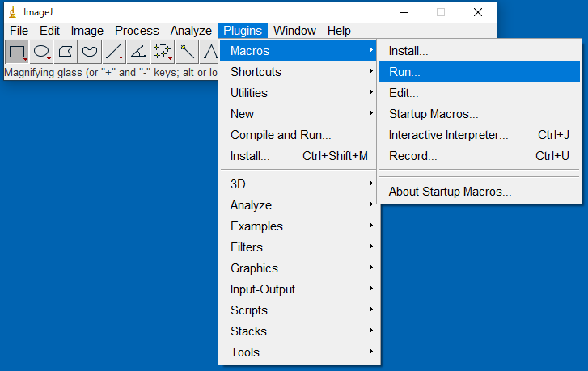
Task: Select the Polygon selection tool
Action: 66,52
